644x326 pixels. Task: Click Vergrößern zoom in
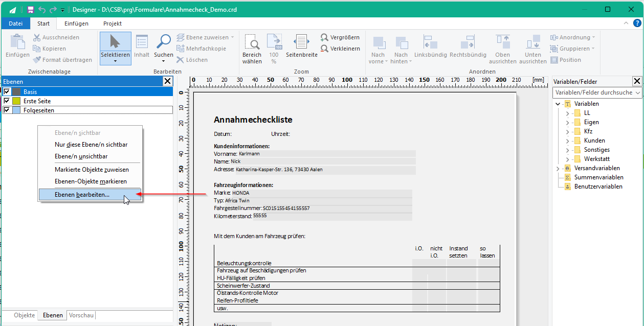pyautogui.click(x=340, y=37)
